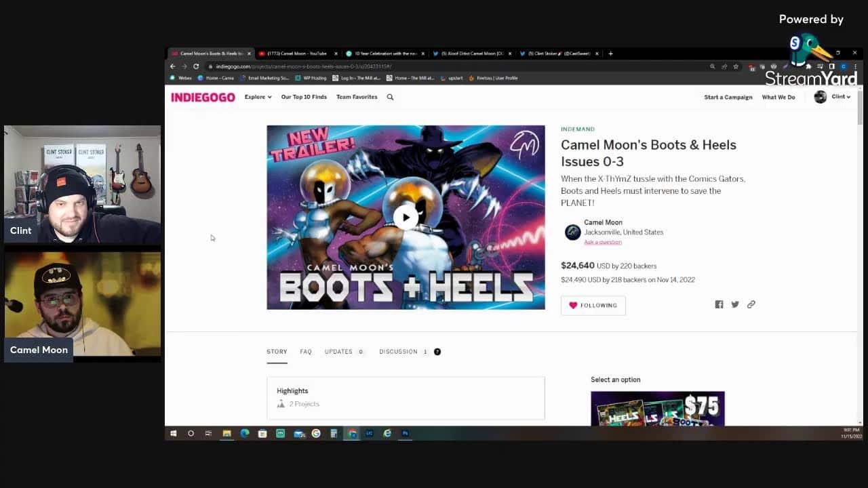Click the Start a Campaign link
Viewport: 868px width, 488px height.
coord(728,97)
